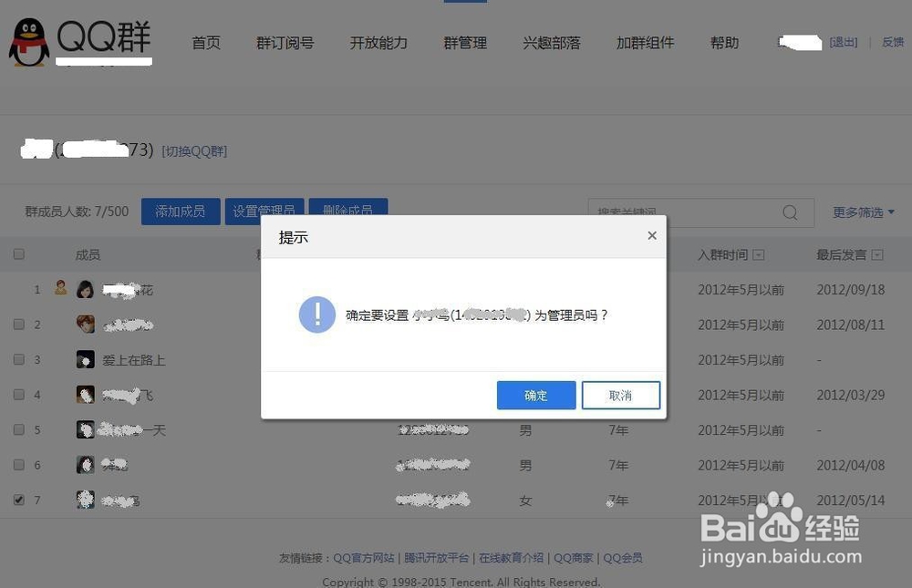
Task: Open 开放能力 menu item
Action: pos(378,43)
